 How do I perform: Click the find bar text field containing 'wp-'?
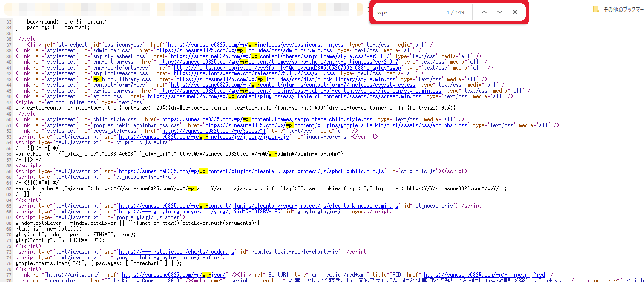408,12
